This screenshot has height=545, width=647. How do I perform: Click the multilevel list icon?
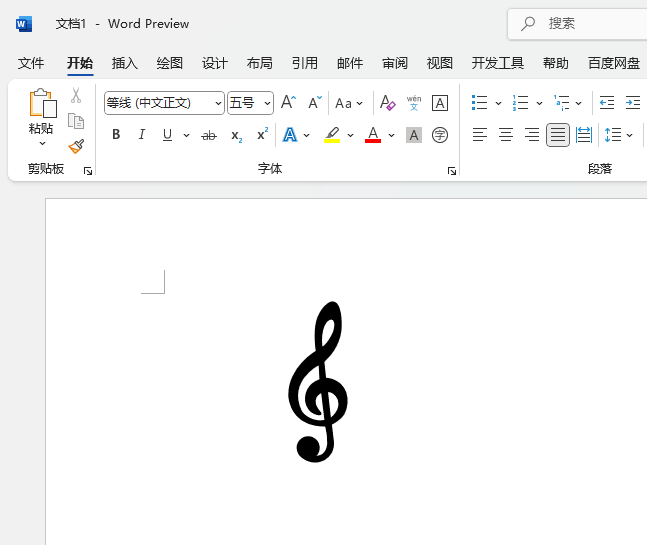click(562, 103)
